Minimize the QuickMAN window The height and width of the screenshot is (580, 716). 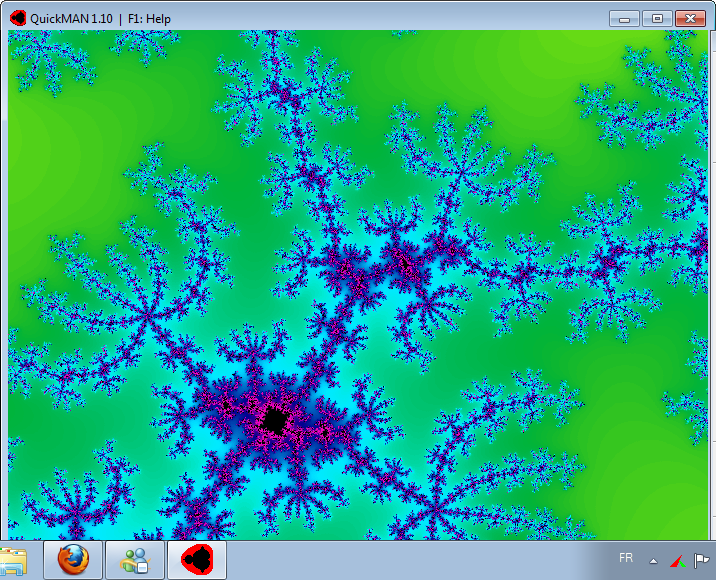[x=625, y=18]
